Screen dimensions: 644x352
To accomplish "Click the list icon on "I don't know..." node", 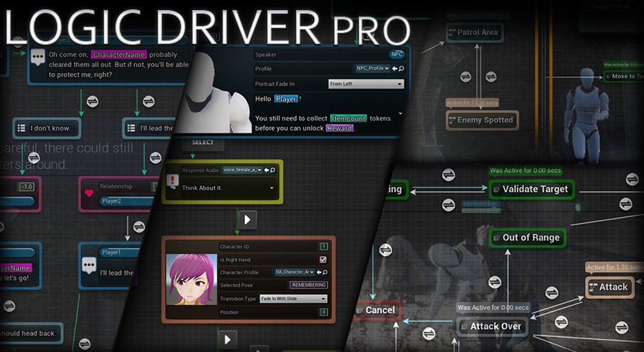I will (22, 128).
